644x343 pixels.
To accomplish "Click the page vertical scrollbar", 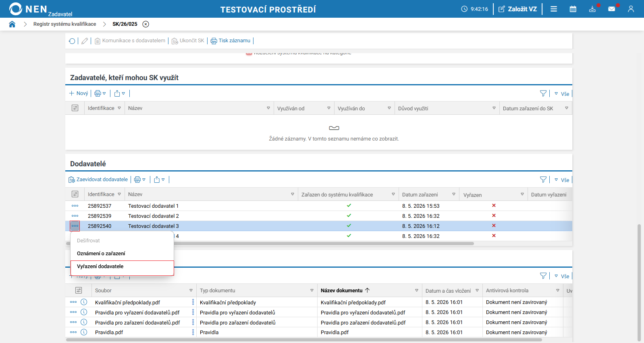I will click(x=639, y=283).
